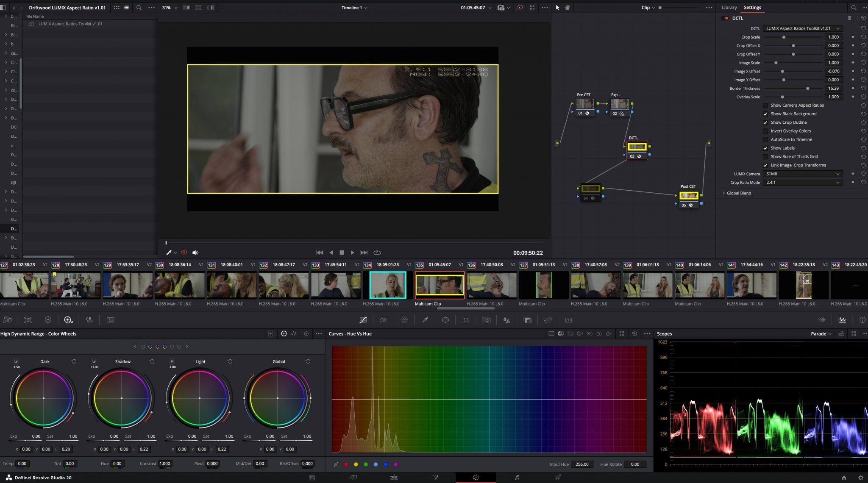
Task: Enable Show Camera Aspect Ratios
Action: (x=766, y=105)
